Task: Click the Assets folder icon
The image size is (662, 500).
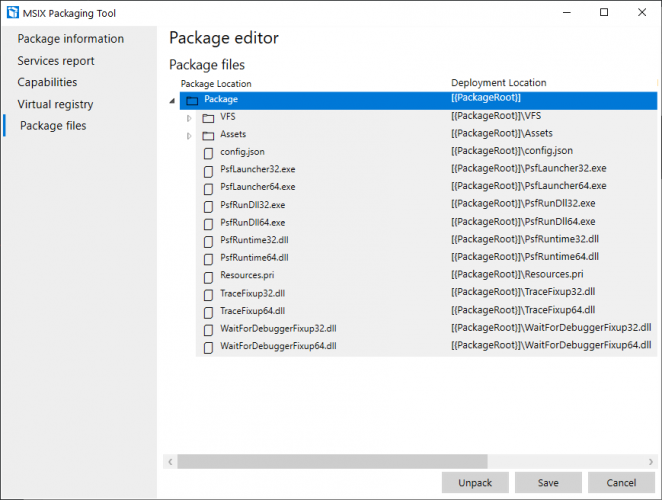Action: (x=208, y=134)
